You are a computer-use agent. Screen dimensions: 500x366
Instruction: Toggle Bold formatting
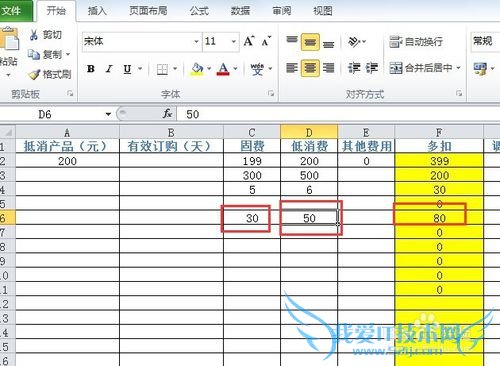tap(91, 69)
